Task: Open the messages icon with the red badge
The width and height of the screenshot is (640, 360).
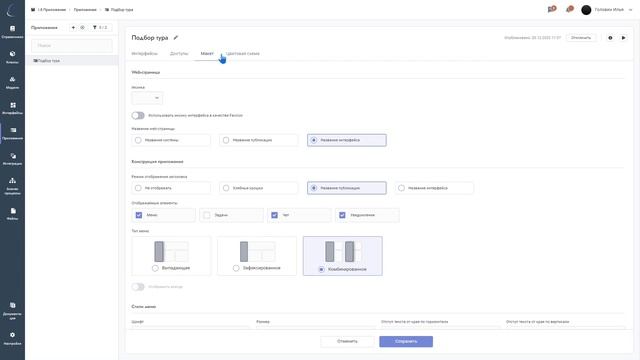Action: [552, 9]
